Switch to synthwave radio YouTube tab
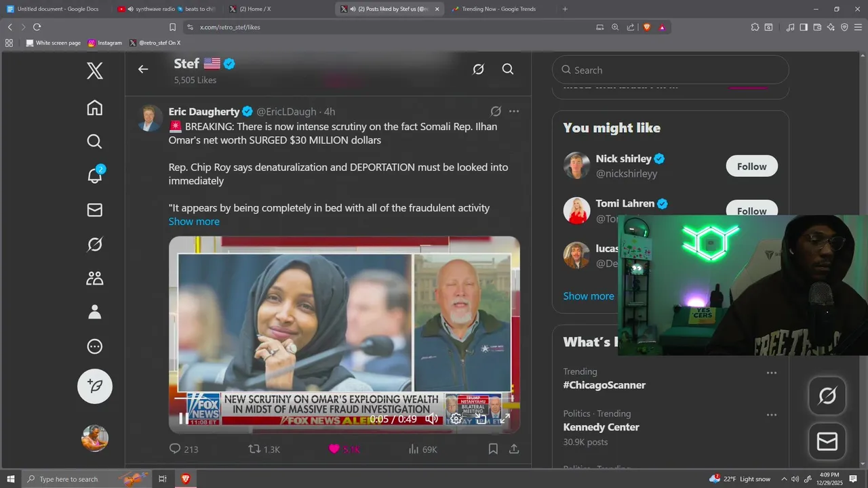This screenshot has height=488, width=868. pos(166,9)
